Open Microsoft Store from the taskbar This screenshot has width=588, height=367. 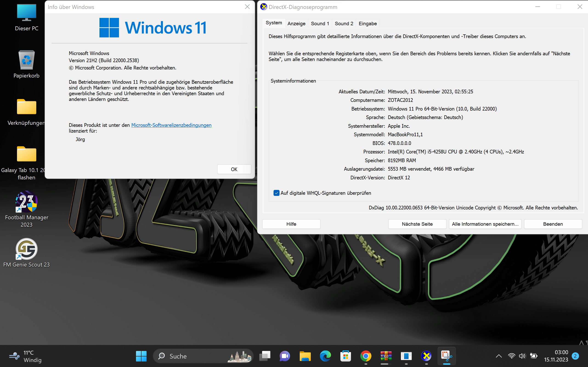[x=345, y=356]
